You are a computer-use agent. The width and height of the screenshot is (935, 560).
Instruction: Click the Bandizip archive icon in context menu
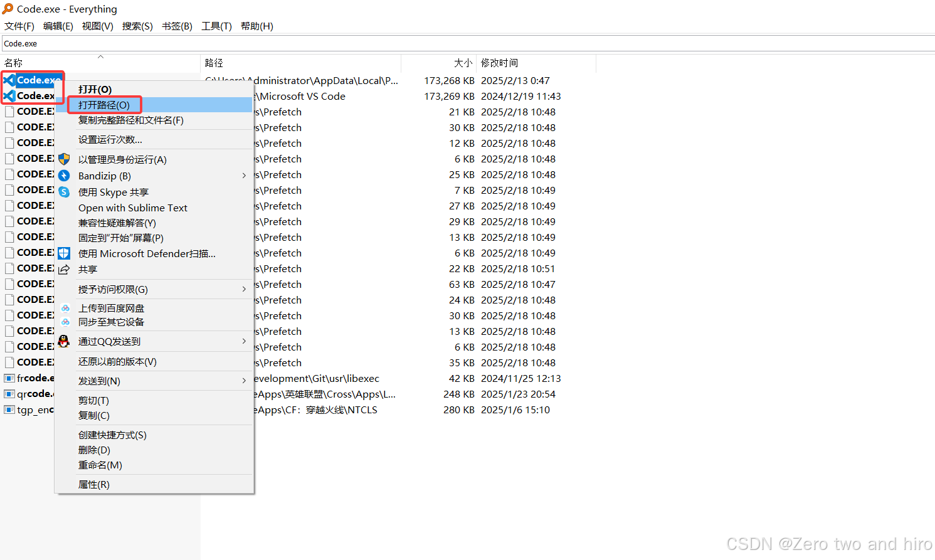pos(63,176)
